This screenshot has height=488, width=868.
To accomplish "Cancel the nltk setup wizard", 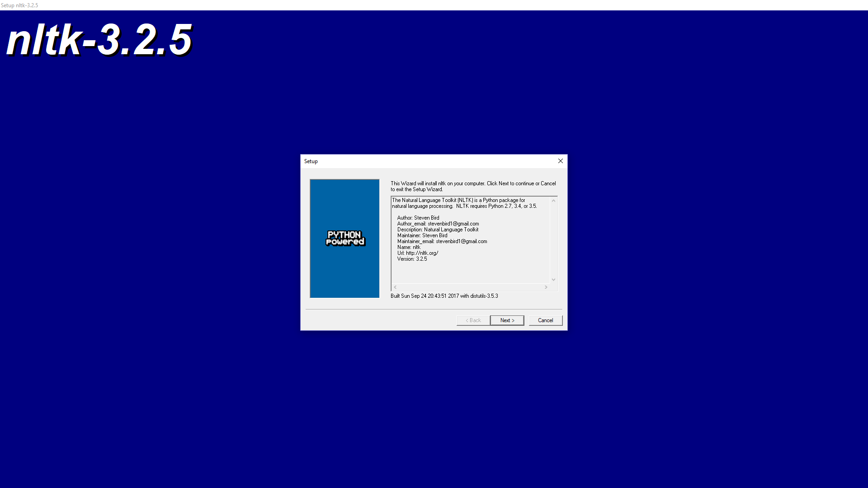I will [x=545, y=320].
